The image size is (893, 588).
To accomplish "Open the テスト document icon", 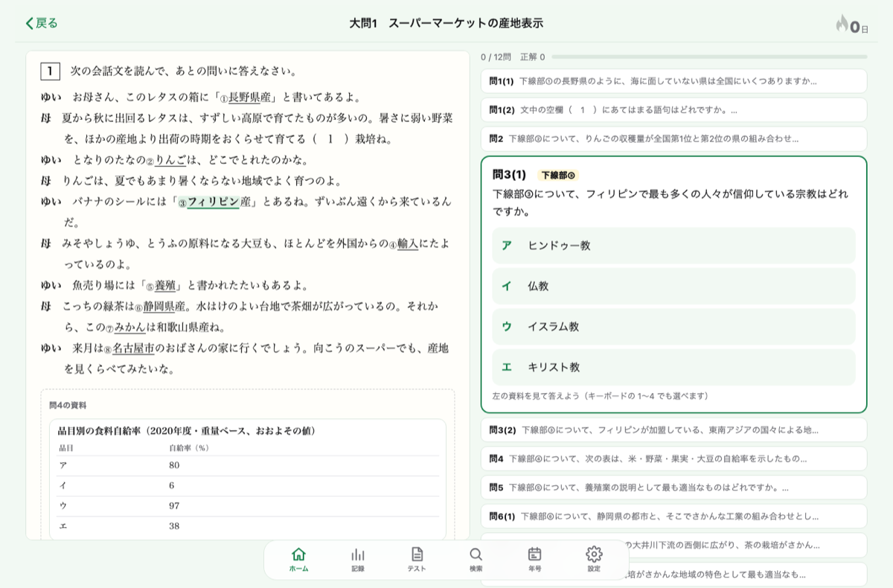I will tap(417, 560).
